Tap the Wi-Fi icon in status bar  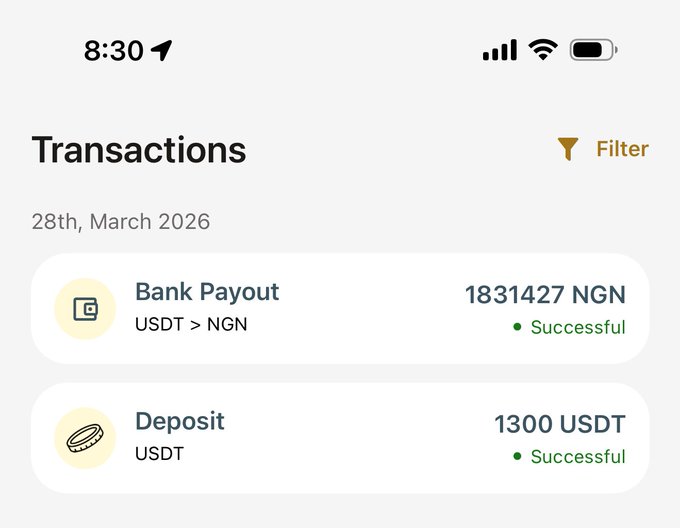tap(542, 49)
